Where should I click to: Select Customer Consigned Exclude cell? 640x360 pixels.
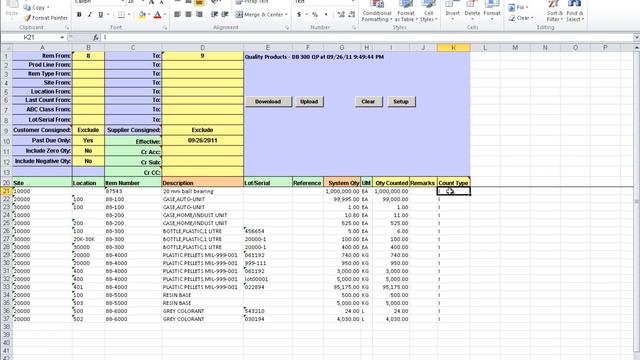(x=88, y=130)
